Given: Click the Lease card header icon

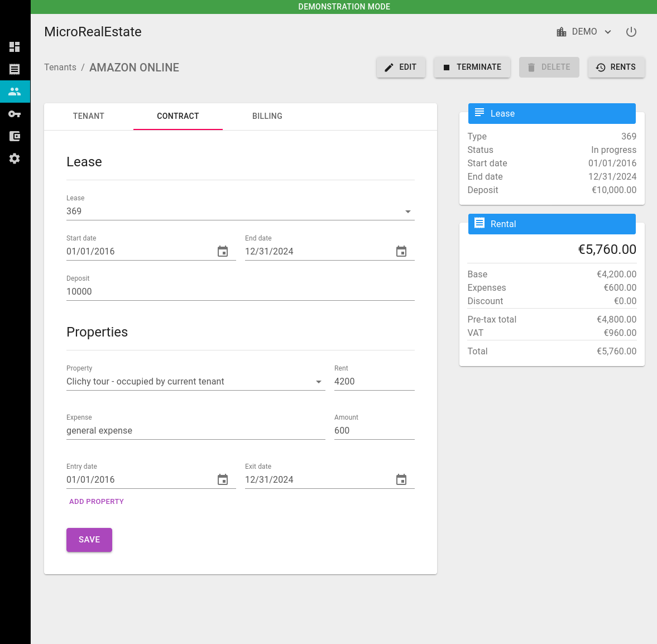Looking at the screenshot, I should (479, 113).
